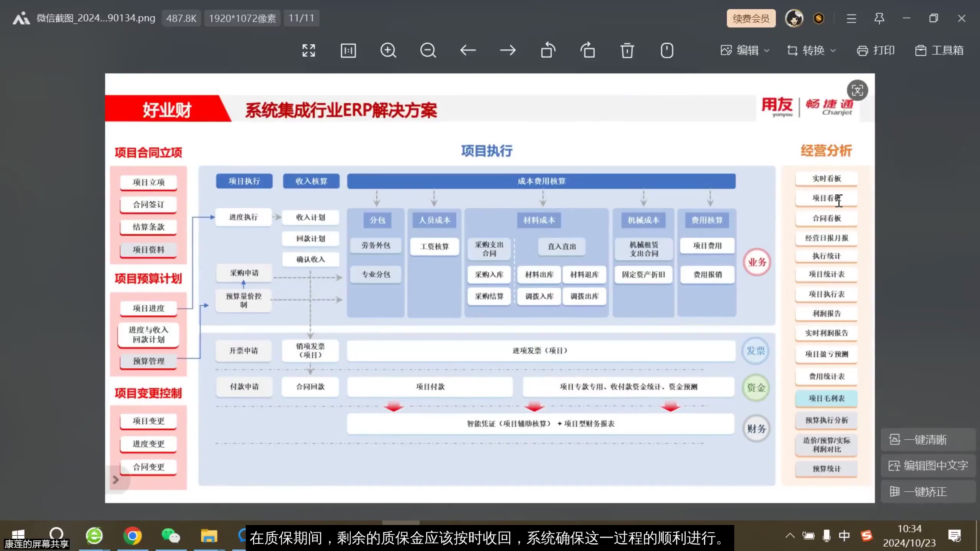Apply 一键清晰 one-click enhance

[927, 439]
